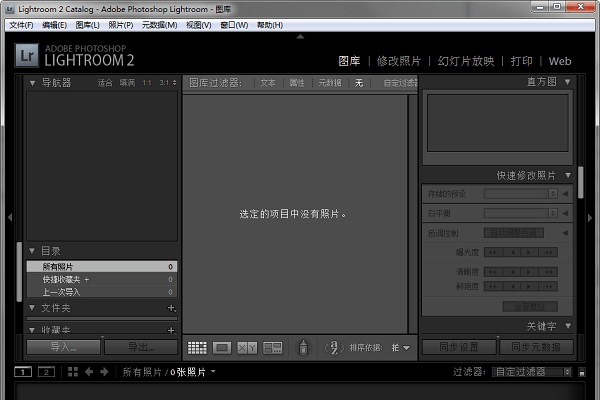Click the Lr logo identity plate
The image size is (600, 416).
(x=27, y=55)
